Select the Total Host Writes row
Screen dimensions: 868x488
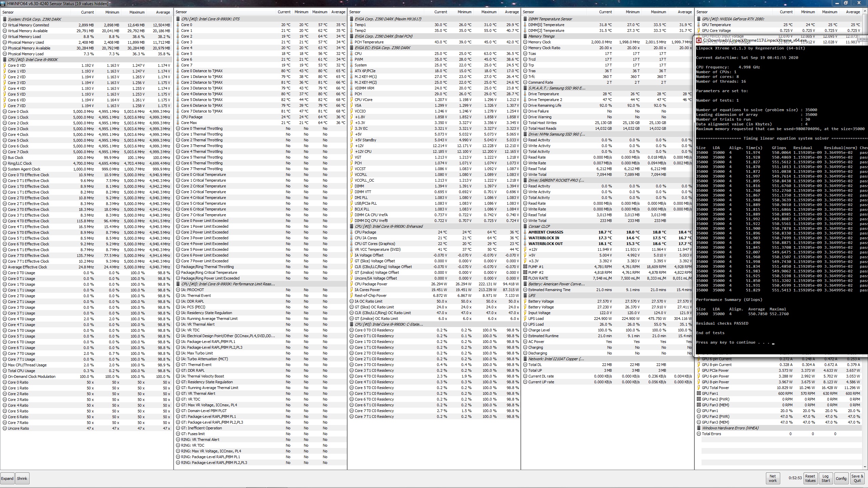pyautogui.click(x=608, y=123)
